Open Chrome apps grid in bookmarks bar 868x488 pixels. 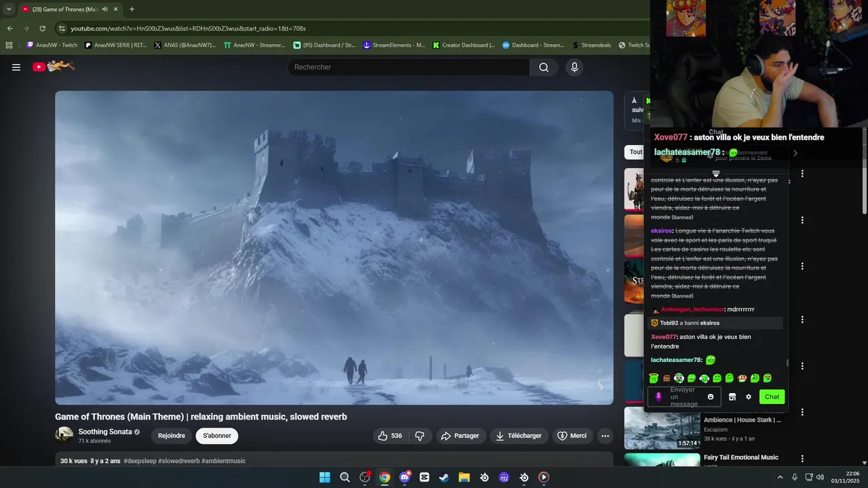[x=9, y=45]
